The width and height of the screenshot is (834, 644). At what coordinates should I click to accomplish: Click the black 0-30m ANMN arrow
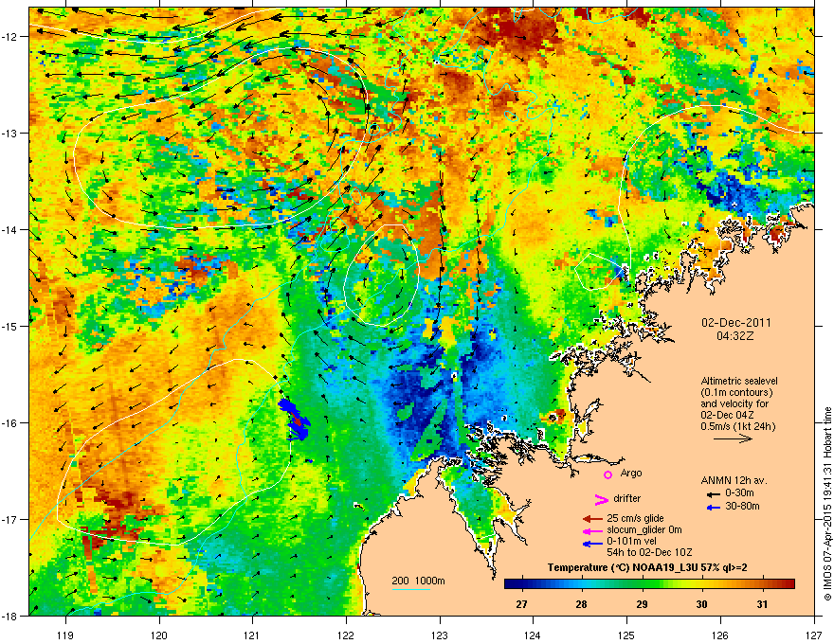[713, 494]
